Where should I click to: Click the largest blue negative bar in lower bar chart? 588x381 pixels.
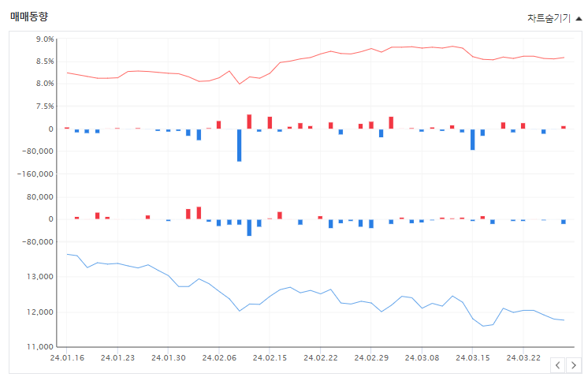(249, 227)
